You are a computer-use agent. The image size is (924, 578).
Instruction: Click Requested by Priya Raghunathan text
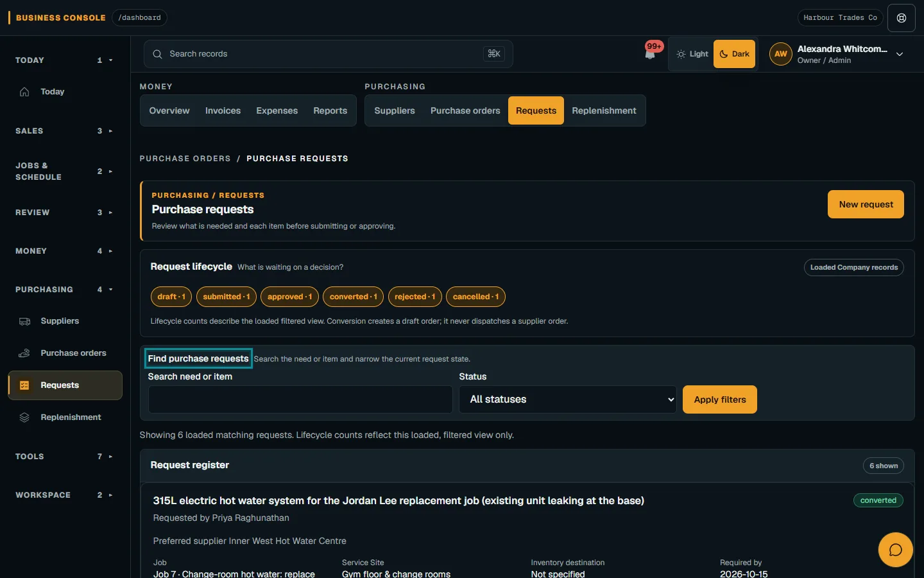(221, 518)
